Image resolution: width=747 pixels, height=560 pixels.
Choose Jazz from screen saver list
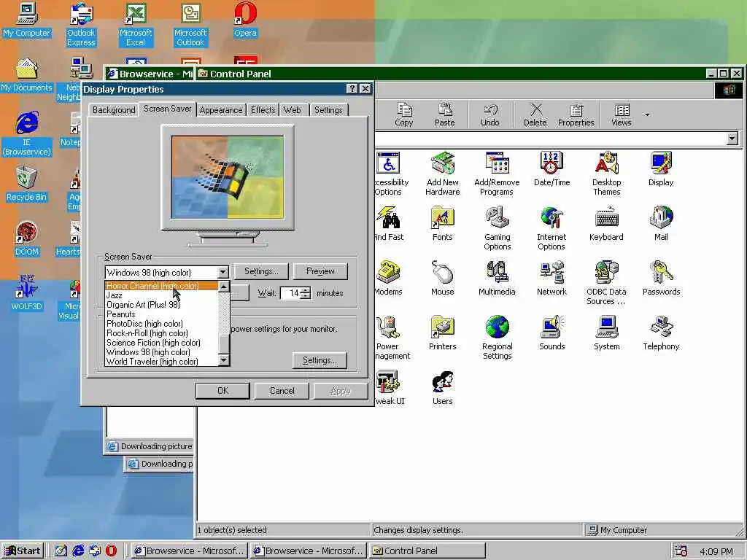tap(161, 295)
